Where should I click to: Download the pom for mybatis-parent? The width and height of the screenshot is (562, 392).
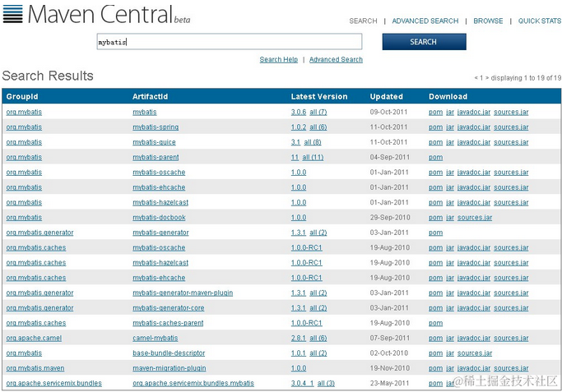click(x=435, y=157)
